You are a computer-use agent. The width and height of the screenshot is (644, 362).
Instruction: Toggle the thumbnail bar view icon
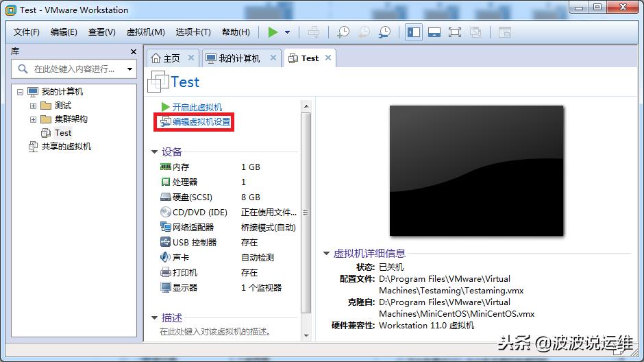point(434,32)
